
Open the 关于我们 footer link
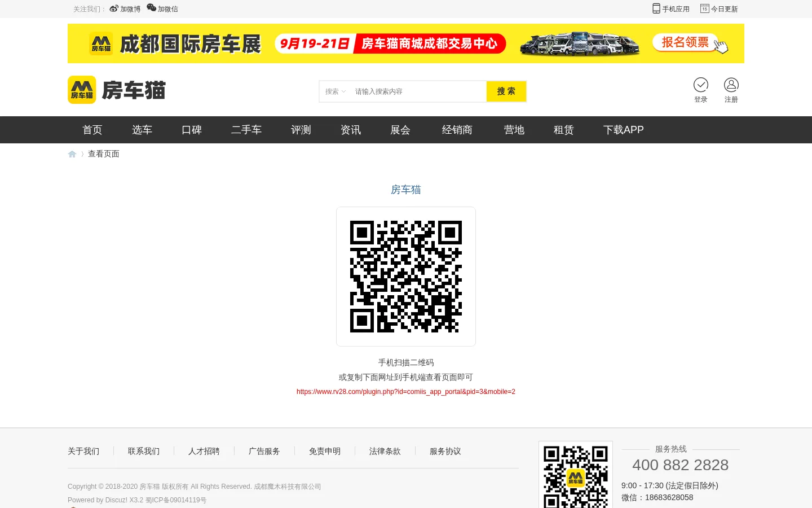pos(83,451)
